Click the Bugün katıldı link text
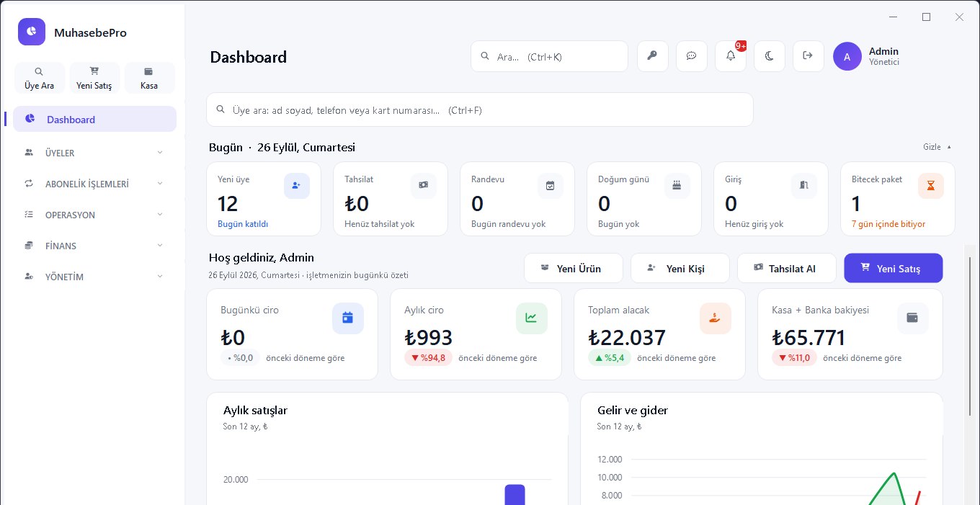This screenshot has height=505, width=980. (x=243, y=224)
